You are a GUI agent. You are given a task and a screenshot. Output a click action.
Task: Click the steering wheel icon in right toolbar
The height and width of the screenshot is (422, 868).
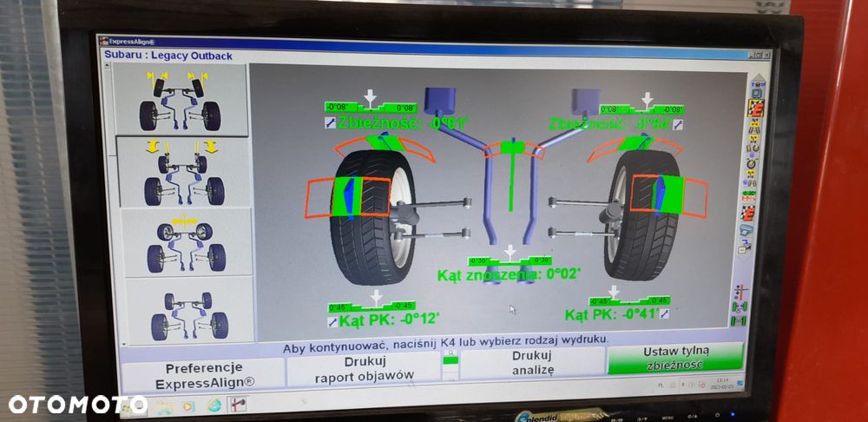point(753,162)
